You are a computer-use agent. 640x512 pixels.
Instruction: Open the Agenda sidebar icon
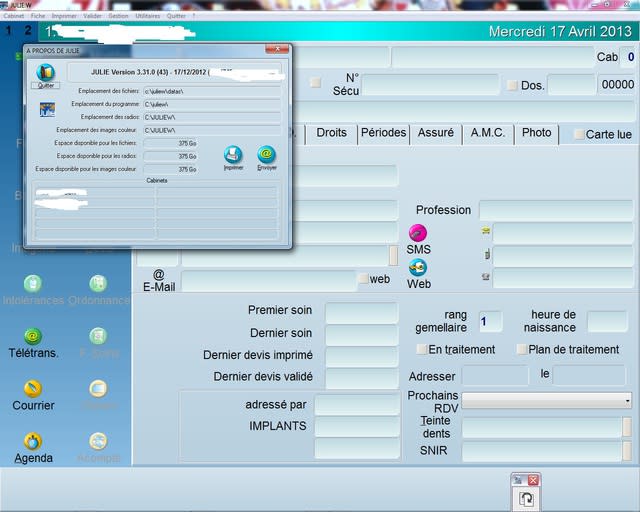click(x=33, y=441)
